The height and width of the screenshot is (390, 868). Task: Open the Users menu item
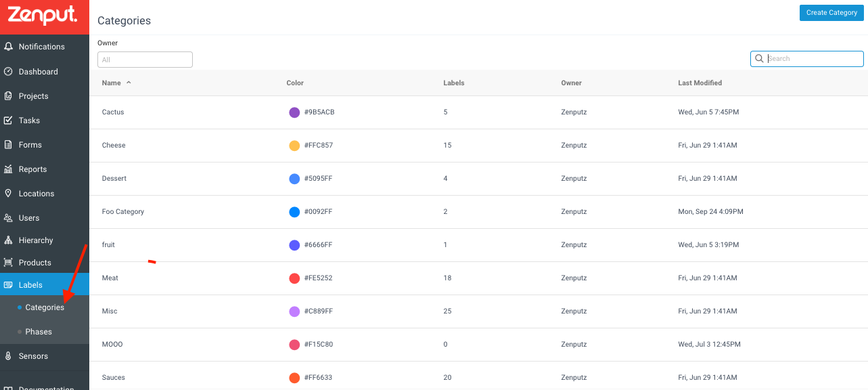pos(45,218)
